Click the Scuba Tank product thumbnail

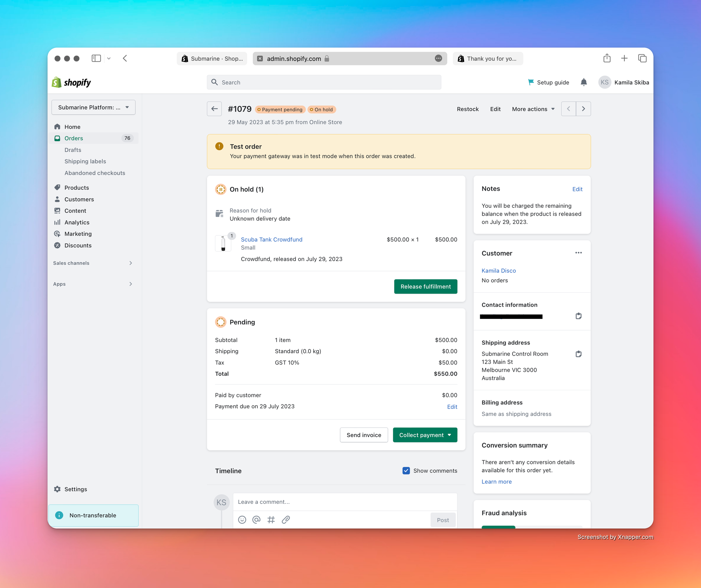[x=223, y=243]
